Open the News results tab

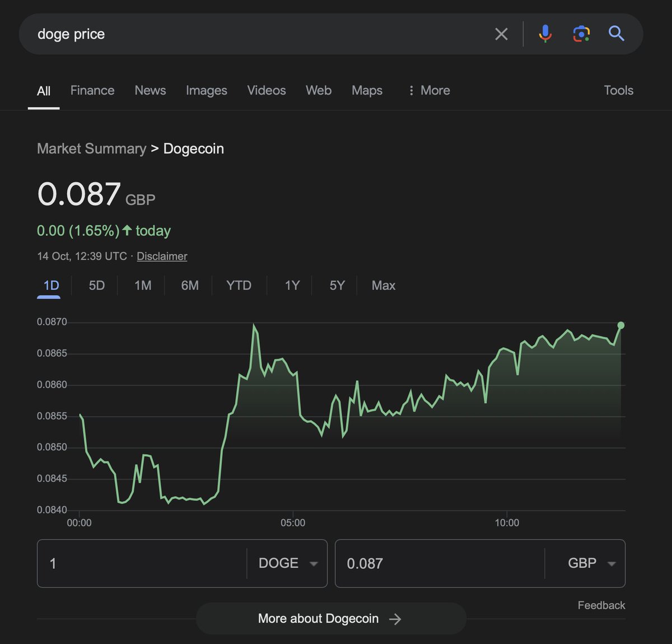[150, 90]
